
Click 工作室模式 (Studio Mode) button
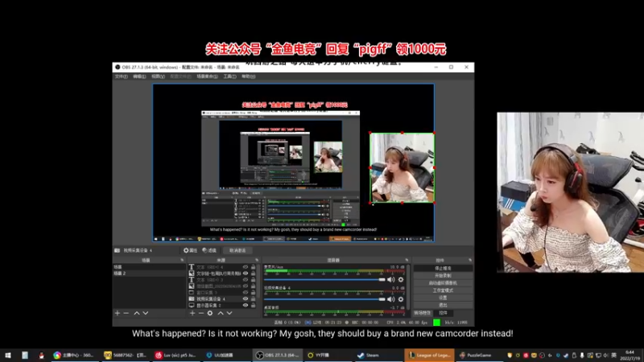pos(443,290)
